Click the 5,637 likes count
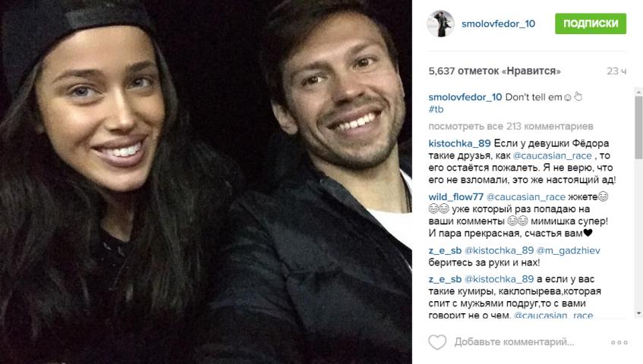 [494, 71]
